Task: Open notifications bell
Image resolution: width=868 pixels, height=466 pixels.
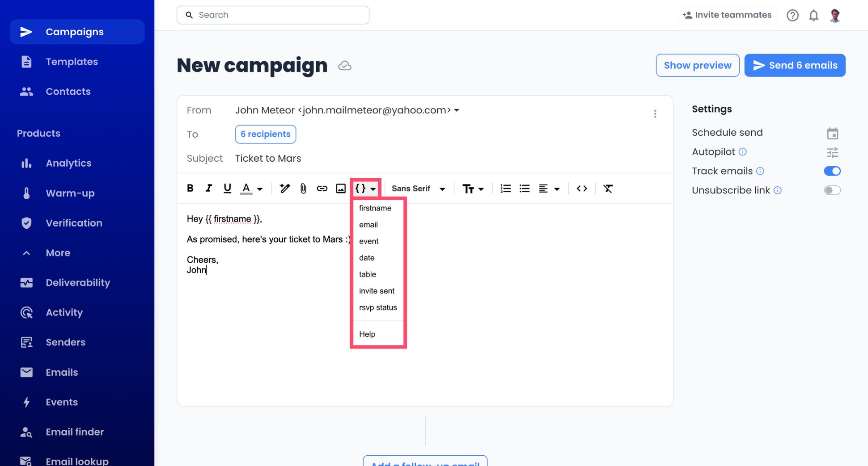Action: tap(813, 15)
